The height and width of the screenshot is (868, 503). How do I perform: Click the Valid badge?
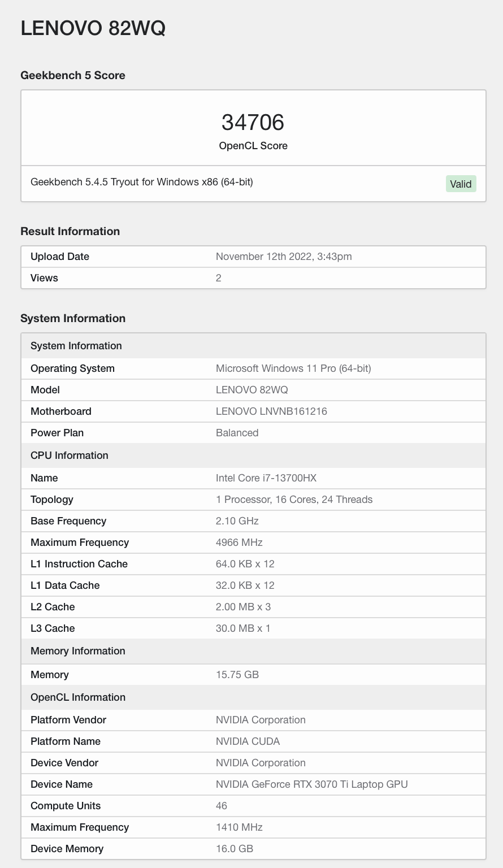point(461,184)
